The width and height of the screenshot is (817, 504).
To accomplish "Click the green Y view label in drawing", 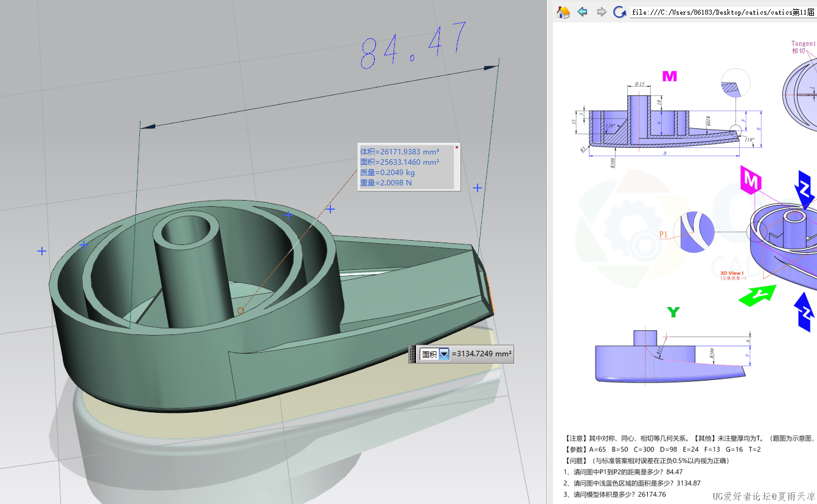I will [x=673, y=312].
